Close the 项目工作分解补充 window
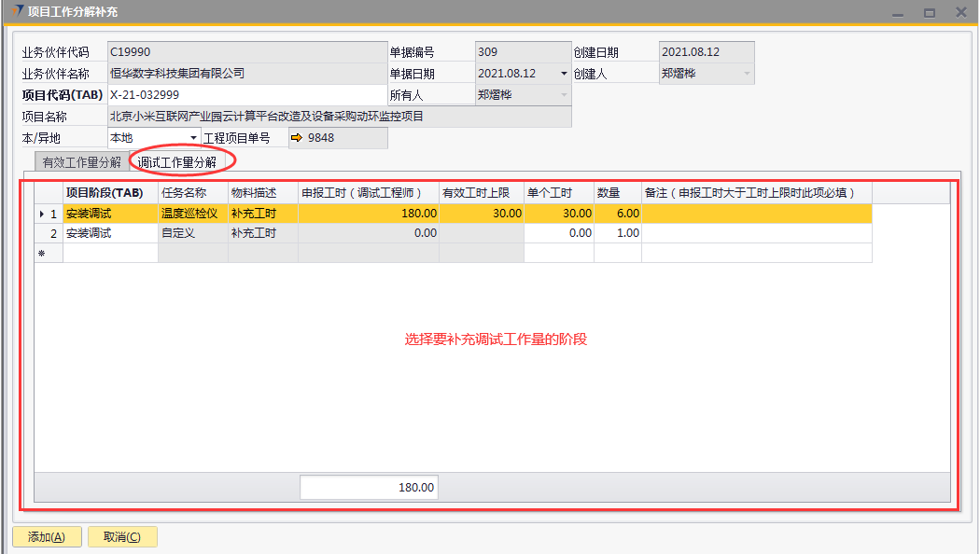The image size is (980, 554). 960,13
